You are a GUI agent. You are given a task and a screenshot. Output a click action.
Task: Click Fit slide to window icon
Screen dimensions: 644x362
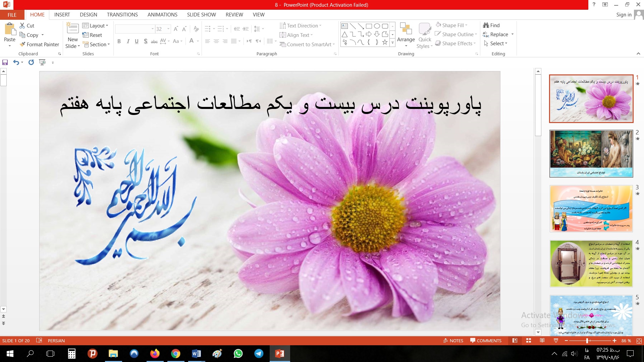click(639, 341)
